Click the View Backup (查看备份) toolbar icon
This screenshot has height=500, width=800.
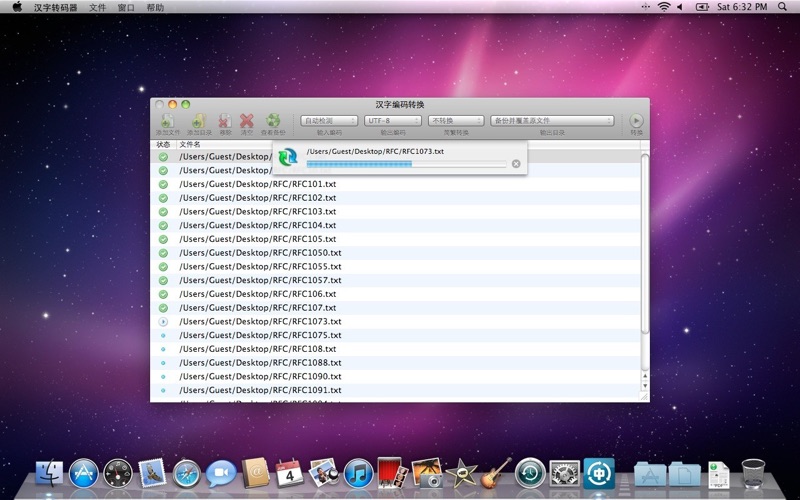click(x=273, y=121)
